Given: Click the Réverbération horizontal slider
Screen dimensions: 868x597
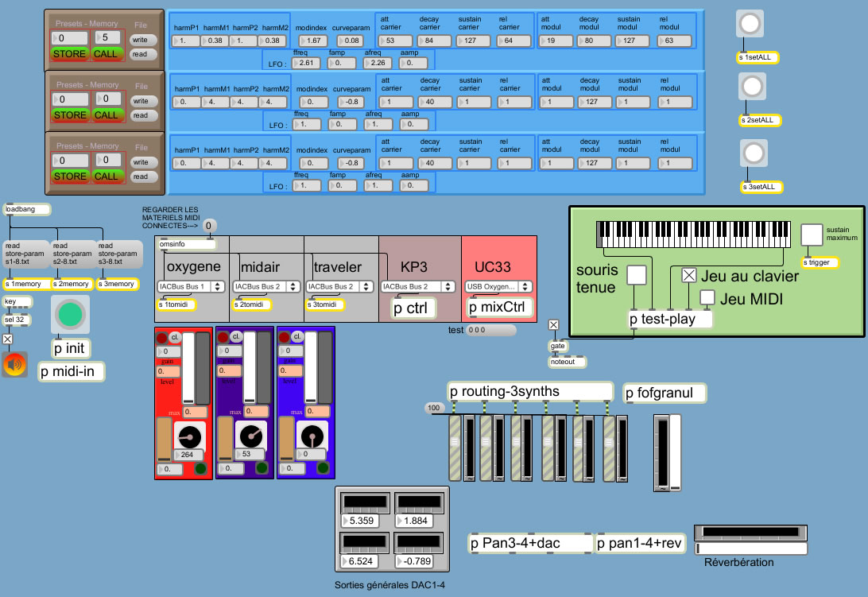Looking at the screenshot, I should [x=750, y=549].
